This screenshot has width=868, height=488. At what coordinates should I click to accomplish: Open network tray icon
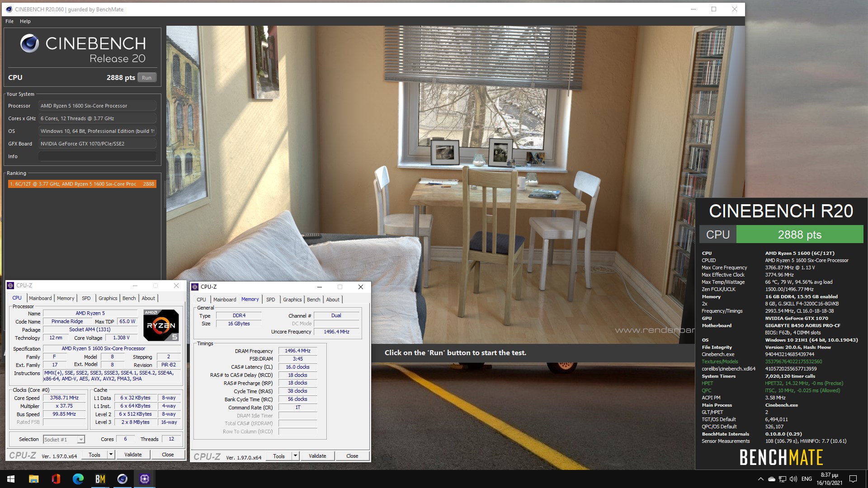pos(783,479)
